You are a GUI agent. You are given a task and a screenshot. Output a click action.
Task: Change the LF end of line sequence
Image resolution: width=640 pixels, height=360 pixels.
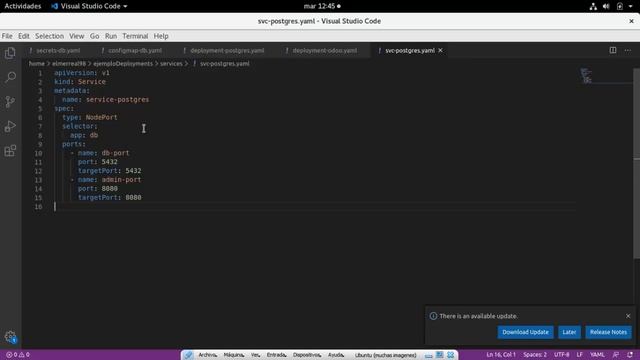(x=580, y=355)
